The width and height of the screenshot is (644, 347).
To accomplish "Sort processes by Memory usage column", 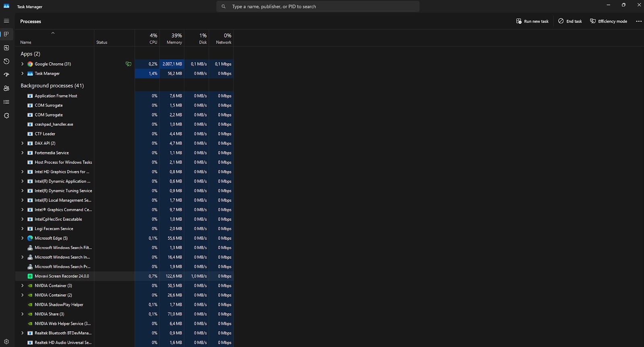I will [172, 38].
